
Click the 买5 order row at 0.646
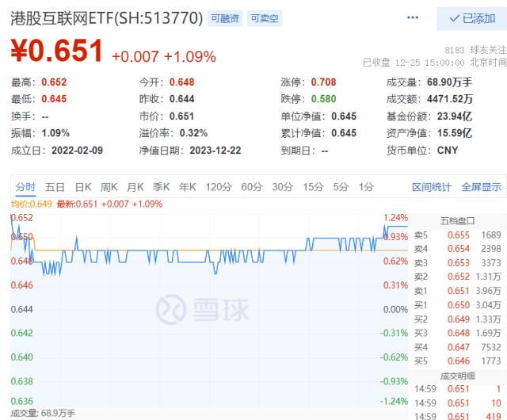click(457, 361)
